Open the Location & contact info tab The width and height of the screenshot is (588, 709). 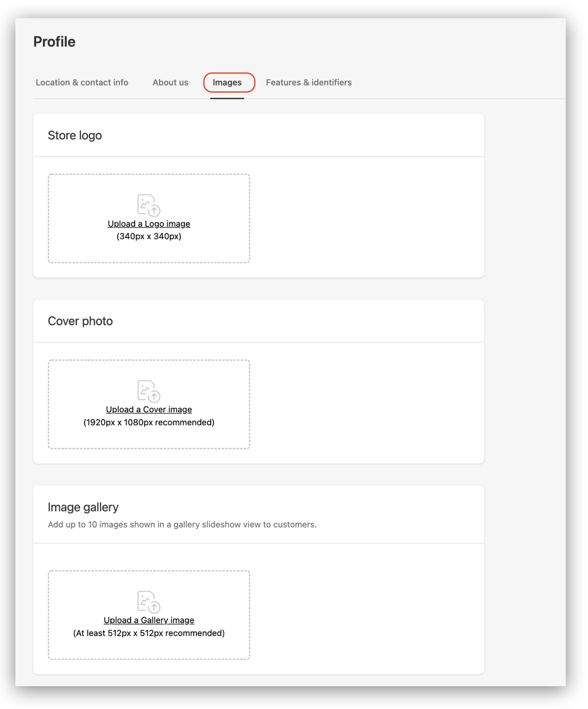click(x=82, y=83)
